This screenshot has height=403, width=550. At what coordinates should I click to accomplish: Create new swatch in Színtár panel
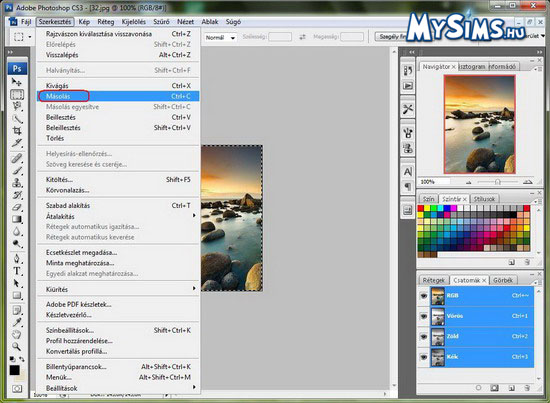(511, 262)
